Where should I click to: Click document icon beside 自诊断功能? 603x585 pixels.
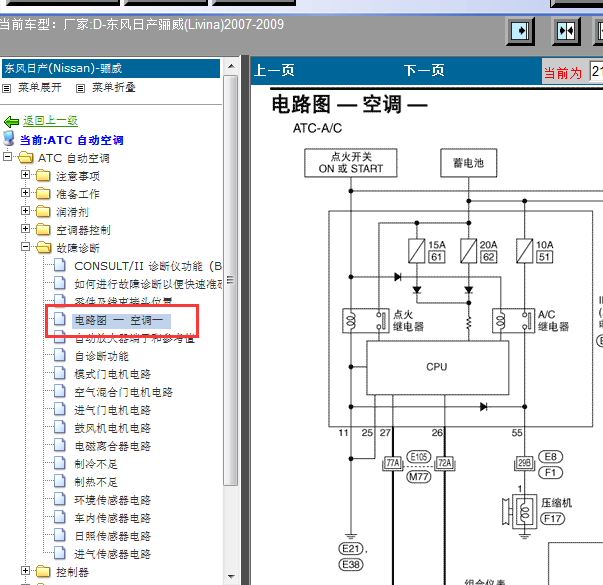click(x=60, y=355)
